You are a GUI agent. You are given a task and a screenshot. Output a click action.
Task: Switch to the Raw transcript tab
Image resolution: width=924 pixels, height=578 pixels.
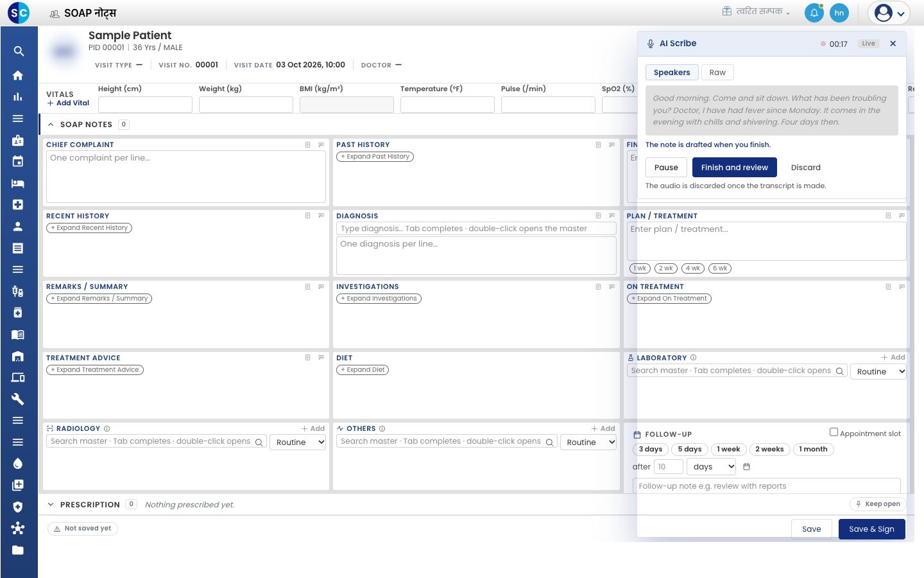click(x=717, y=73)
